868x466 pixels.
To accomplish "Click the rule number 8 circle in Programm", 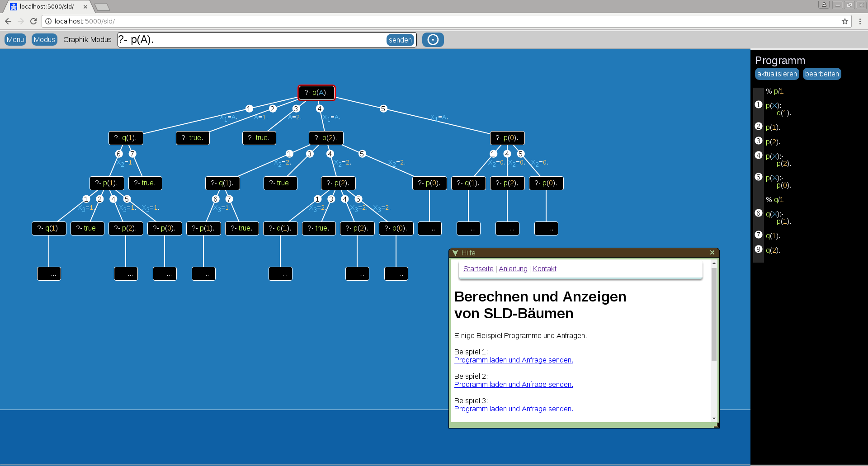I will click(x=759, y=249).
